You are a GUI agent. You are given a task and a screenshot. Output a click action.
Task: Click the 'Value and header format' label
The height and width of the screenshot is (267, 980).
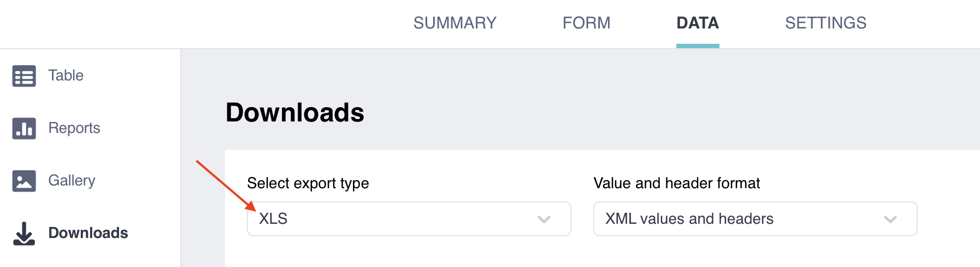[x=676, y=183]
